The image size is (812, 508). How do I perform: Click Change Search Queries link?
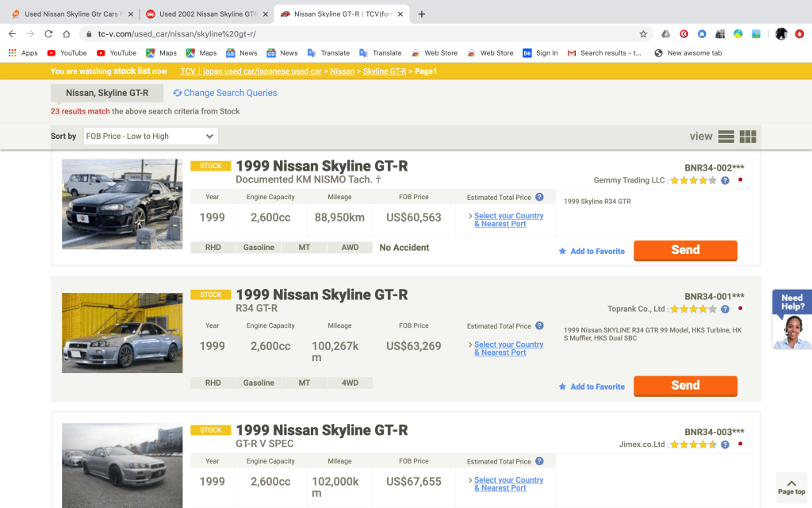tap(225, 93)
